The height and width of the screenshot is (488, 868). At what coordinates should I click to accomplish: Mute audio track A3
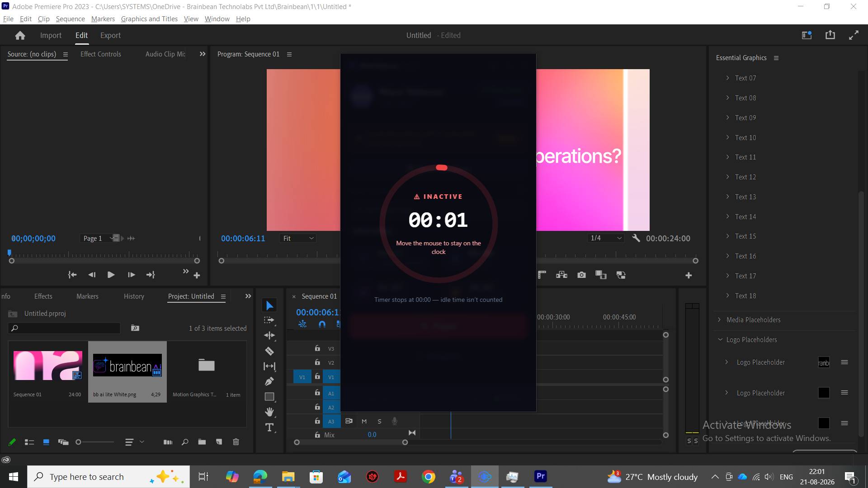point(364,421)
